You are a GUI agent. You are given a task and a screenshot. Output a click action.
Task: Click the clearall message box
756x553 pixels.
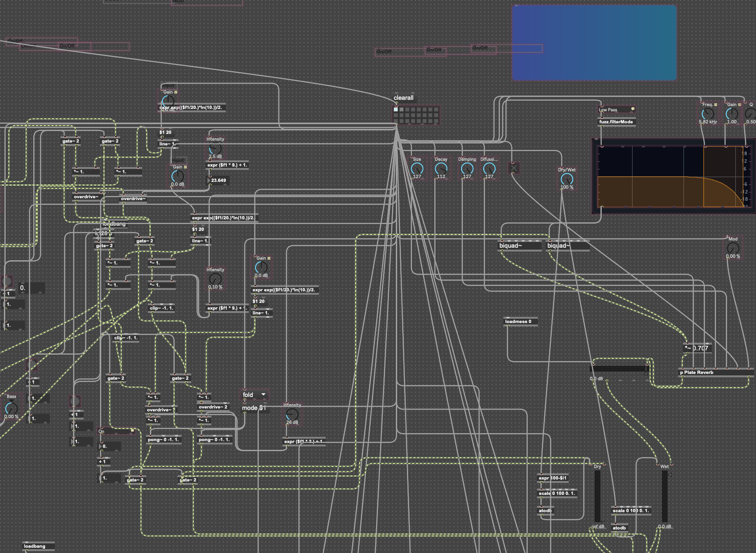[x=403, y=98]
